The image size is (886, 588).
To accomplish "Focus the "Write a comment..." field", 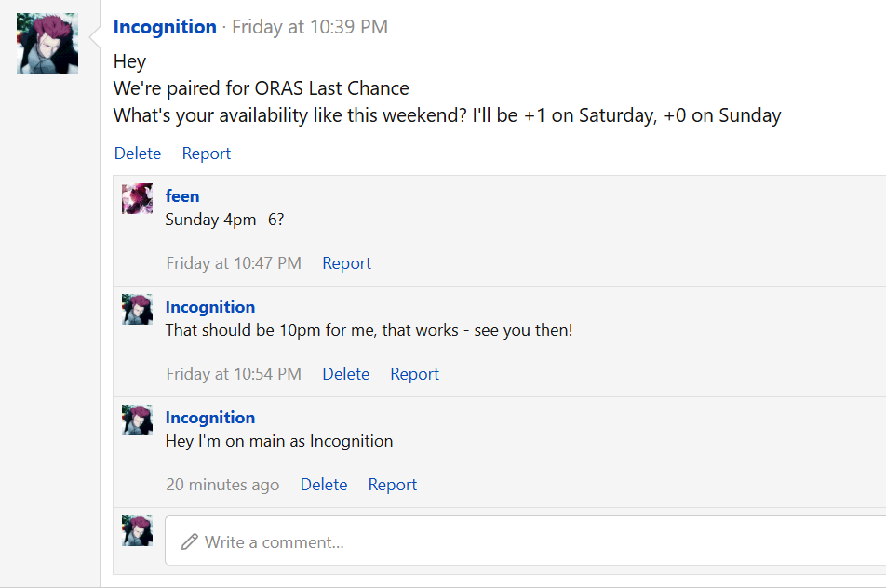I will (x=521, y=541).
